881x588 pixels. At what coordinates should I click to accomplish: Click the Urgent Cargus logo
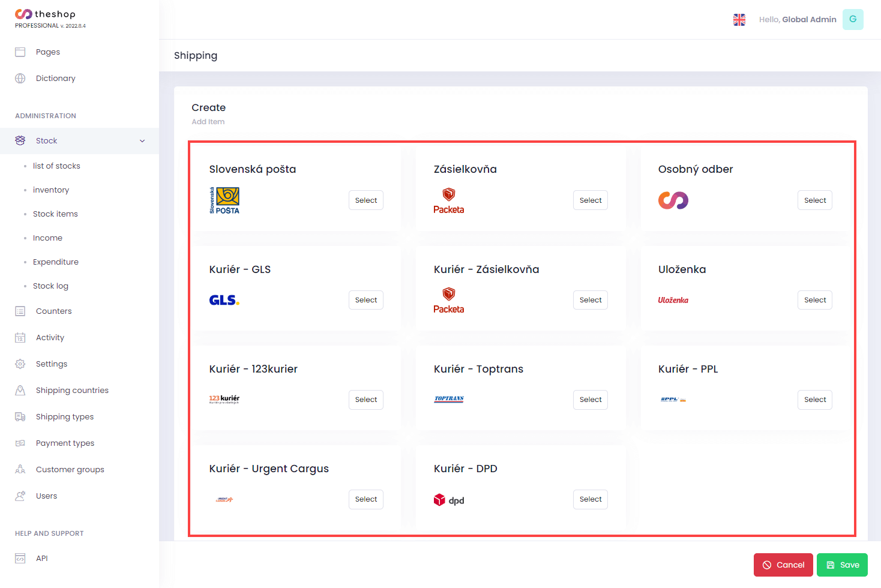click(224, 499)
